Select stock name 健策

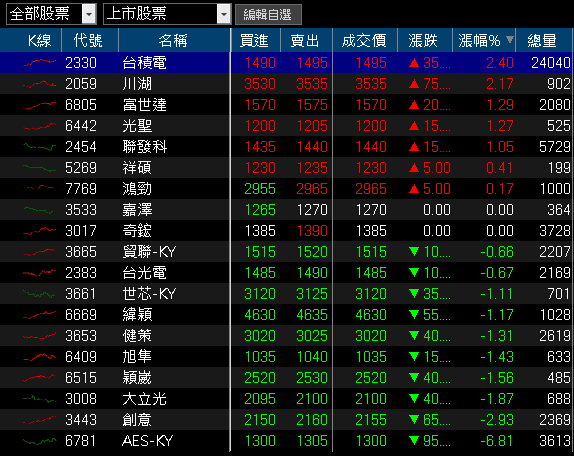[x=137, y=336]
